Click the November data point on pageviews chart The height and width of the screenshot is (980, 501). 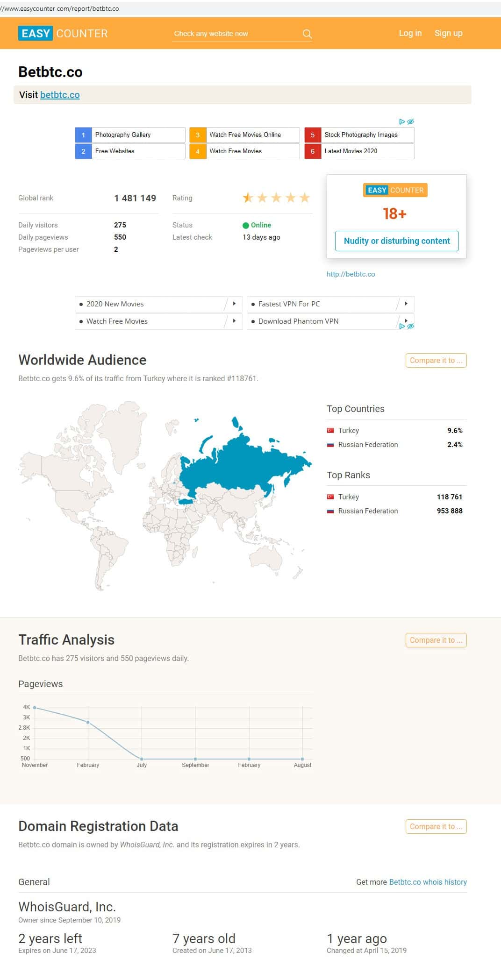point(35,708)
